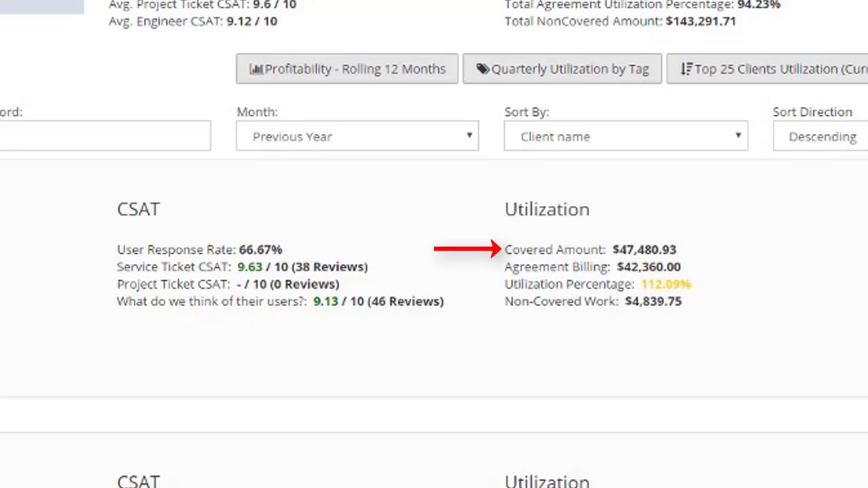The width and height of the screenshot is (868, 488).
Task: Open the Month dropdown showing Previous Year
Action: pyautogui.click(x=357, y=136)
